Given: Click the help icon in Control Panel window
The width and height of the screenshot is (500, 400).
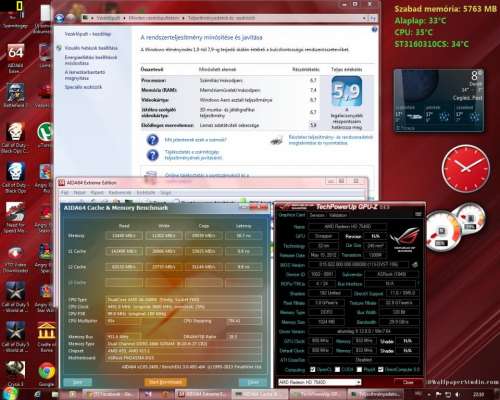Looking at the screenshot, I should click(x=374, y=30).
